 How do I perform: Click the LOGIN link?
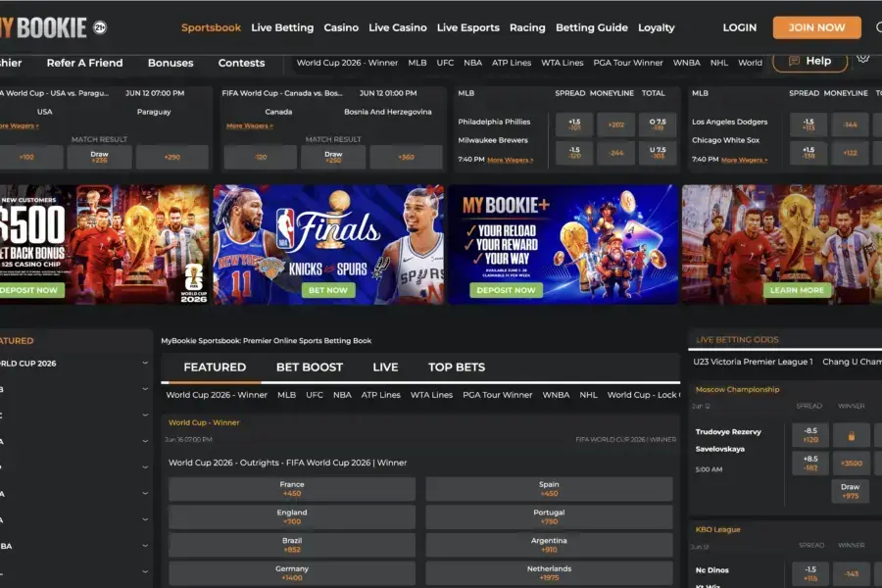(x=740, y=27)
